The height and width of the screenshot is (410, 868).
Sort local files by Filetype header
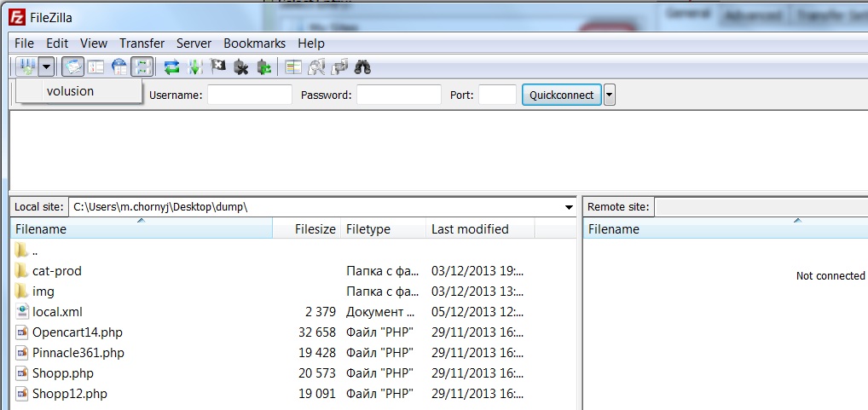[x=384, y=228]
